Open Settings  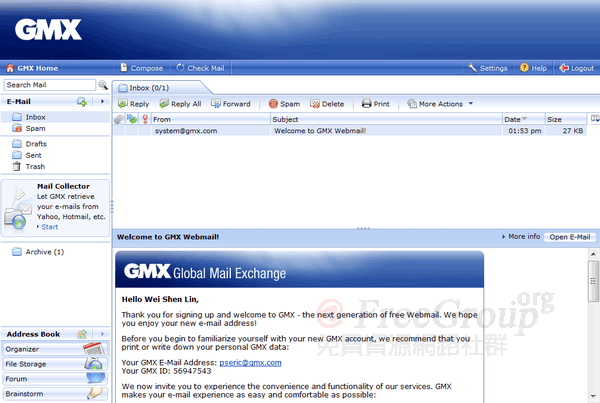[x=488, y=68]
